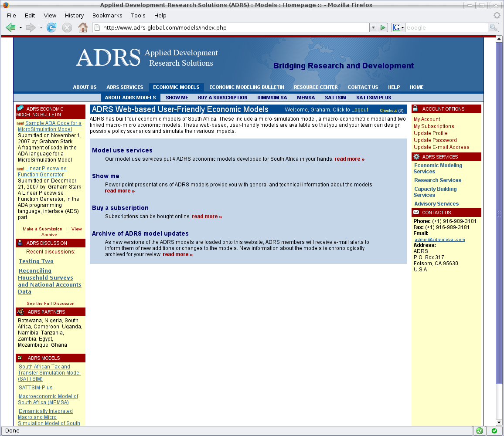Open the Google search engine dropdown
Viewport: 504px width, 436px height.
point(398,27)
